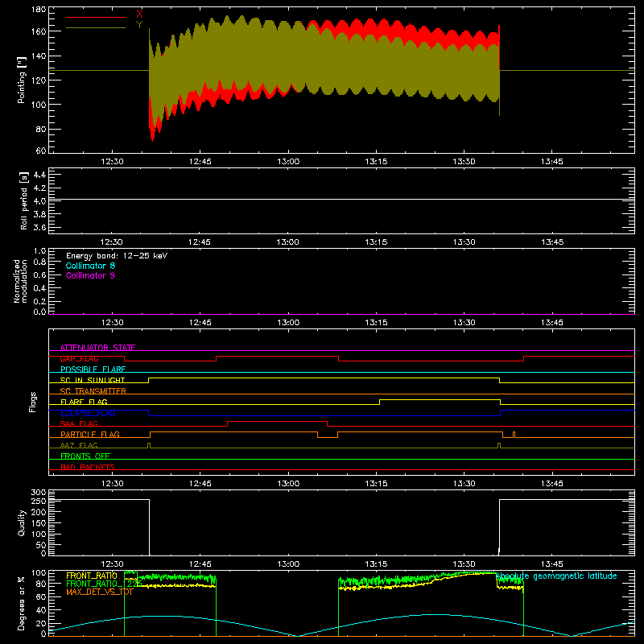Click the GAP_FLAG label
Image resolution: width=644 pixels, height=644 pixels.
pos(79,358)
